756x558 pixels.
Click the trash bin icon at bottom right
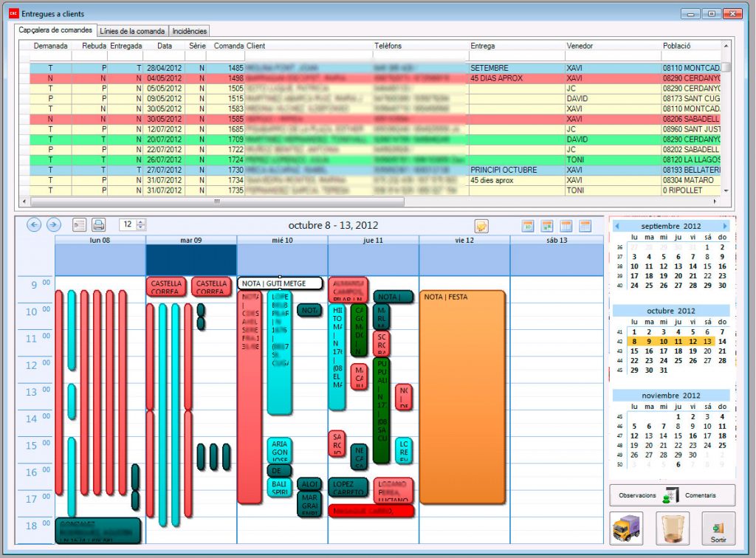[x=673, y=528]
